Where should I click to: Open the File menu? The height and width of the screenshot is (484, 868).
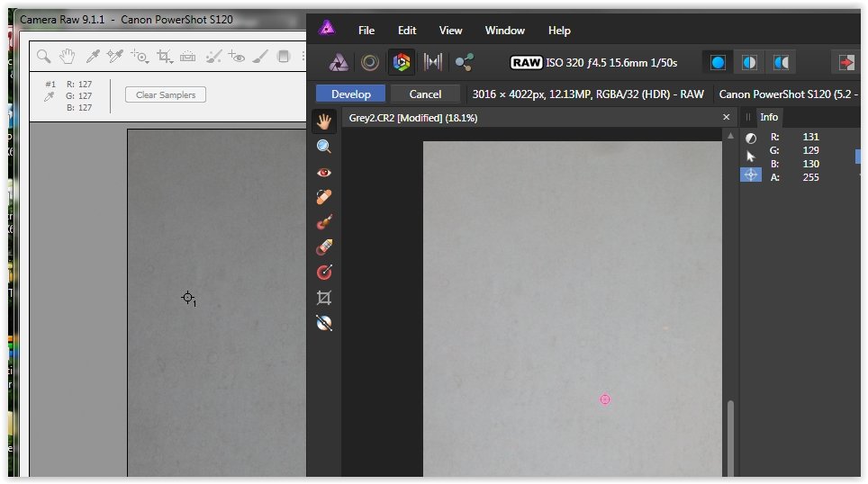[366, 31]
